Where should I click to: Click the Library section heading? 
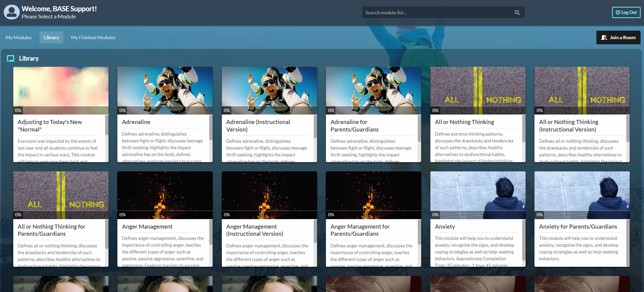29,58
